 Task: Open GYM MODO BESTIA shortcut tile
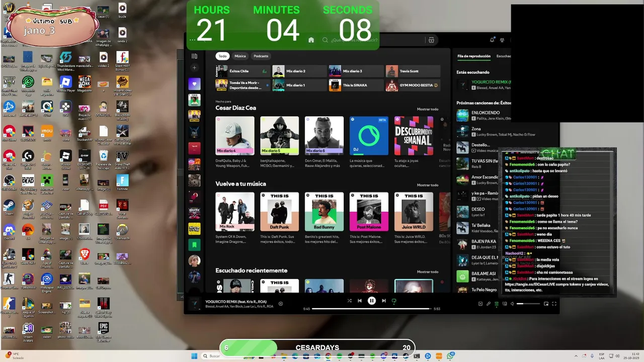click(413, 85)
